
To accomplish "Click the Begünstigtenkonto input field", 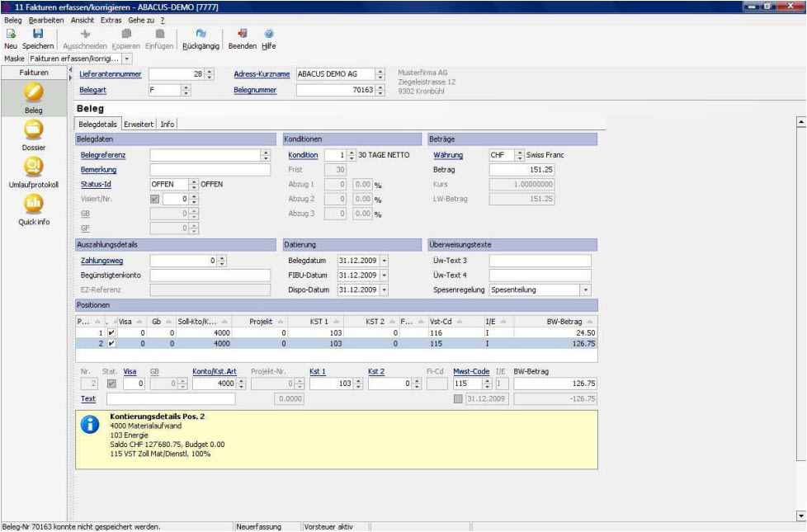I will point(210,275).
